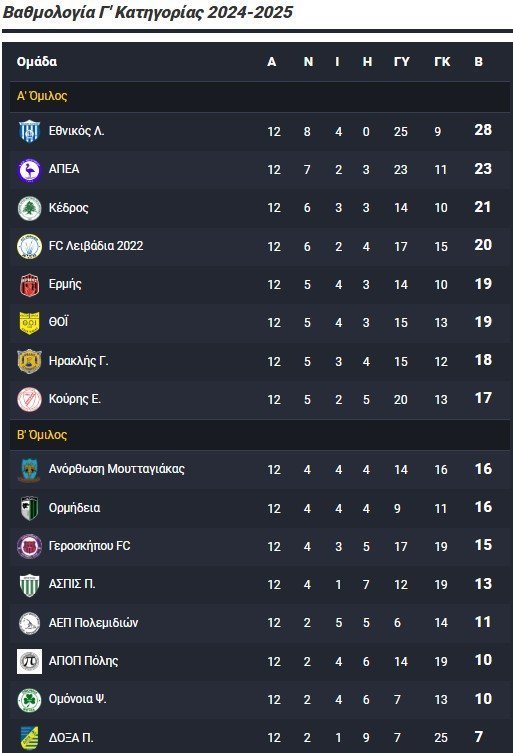This screenshot has height=753, width=513.
Task: Click the Β points column header
Action: [x=478, y=61]
